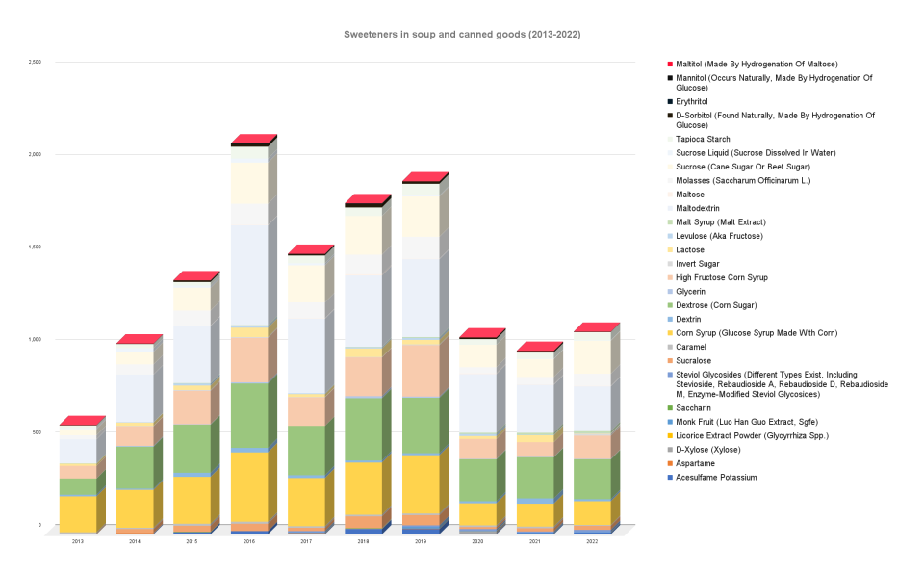Select the peach High Fructose segment in 2018 bar
Viewport: 924px width, 573px height.
coord(364,376)
